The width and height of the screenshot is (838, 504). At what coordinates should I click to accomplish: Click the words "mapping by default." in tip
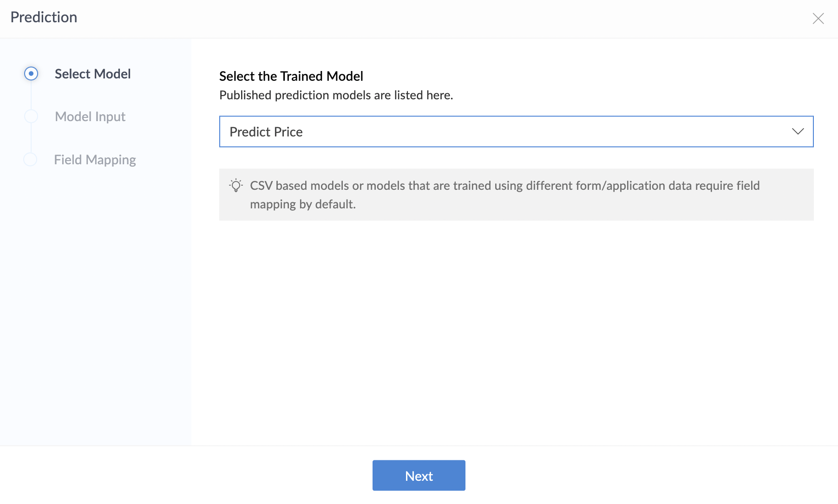pyautogui.click(x=302, y=204)
